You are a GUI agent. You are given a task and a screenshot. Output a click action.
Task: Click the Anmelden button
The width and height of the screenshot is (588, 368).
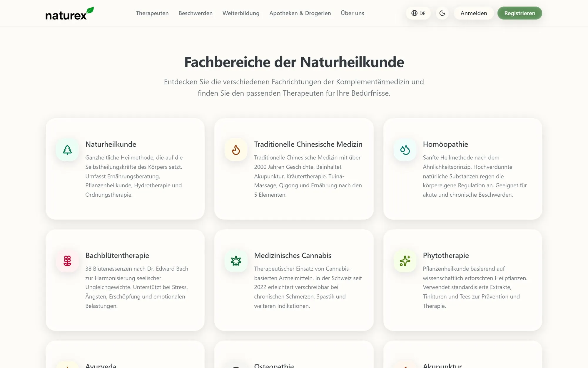[x=474, y=13]
